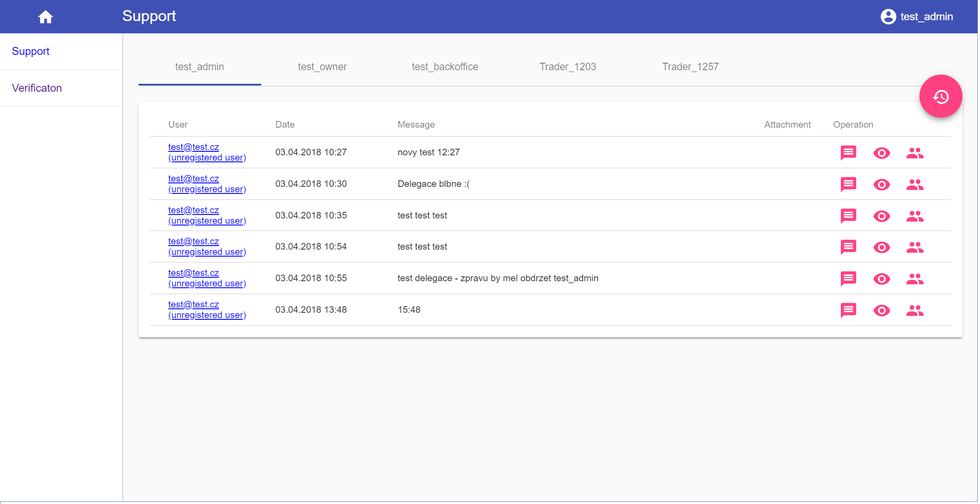Open test_admin user account icon
The image size is (980, 504).
click(888, 17)
